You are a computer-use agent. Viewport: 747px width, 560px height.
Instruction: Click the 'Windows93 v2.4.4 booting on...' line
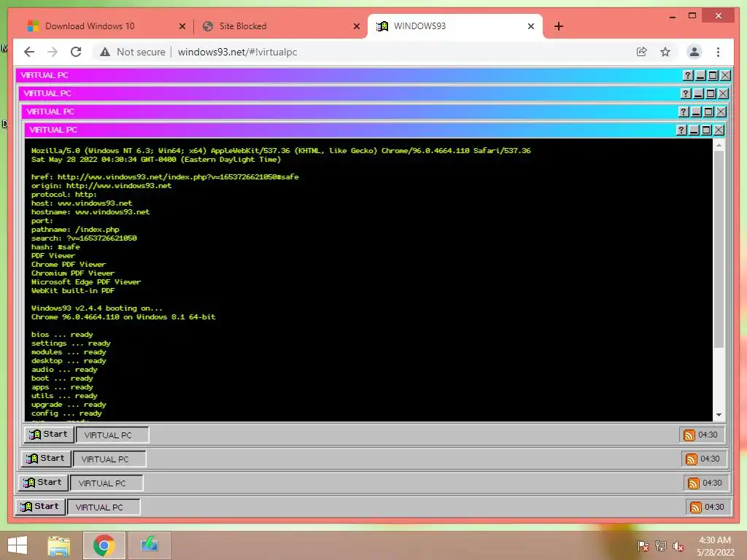(97, 308)
